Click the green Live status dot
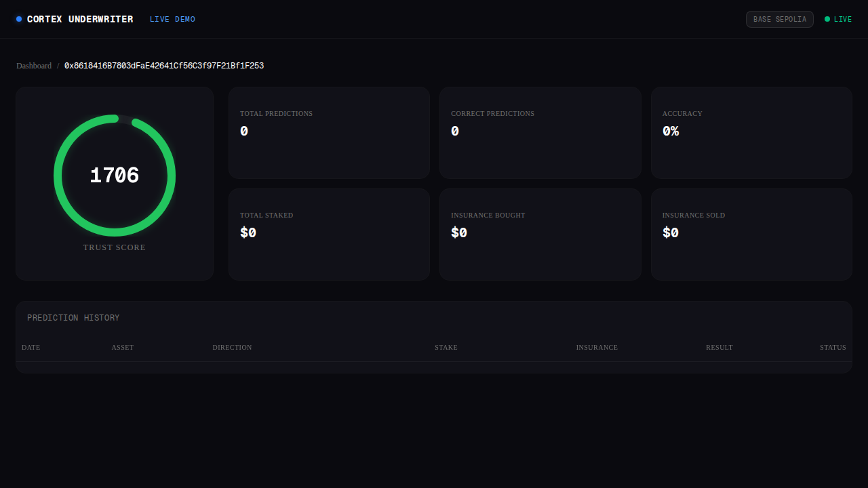 coord(827,19)
